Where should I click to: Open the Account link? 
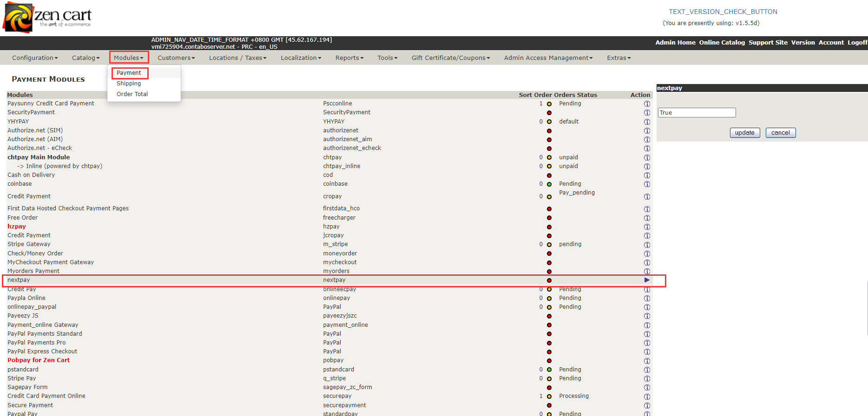tap(831, 42)
